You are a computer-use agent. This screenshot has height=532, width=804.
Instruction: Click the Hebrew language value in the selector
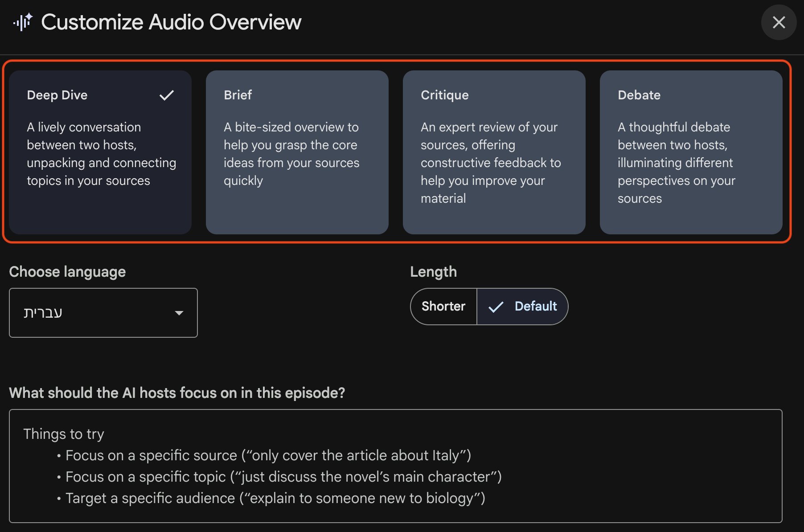coord(43,313)
